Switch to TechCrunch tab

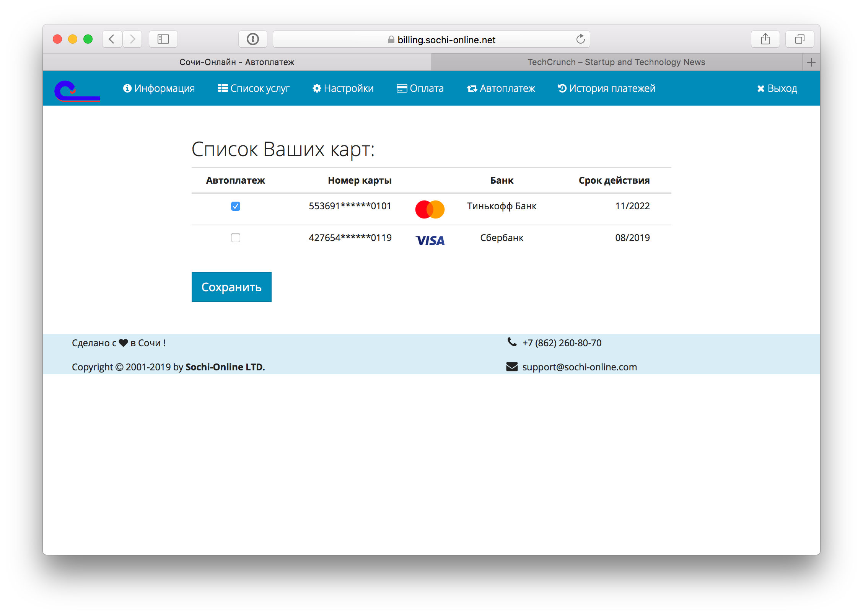coord(617,62)
